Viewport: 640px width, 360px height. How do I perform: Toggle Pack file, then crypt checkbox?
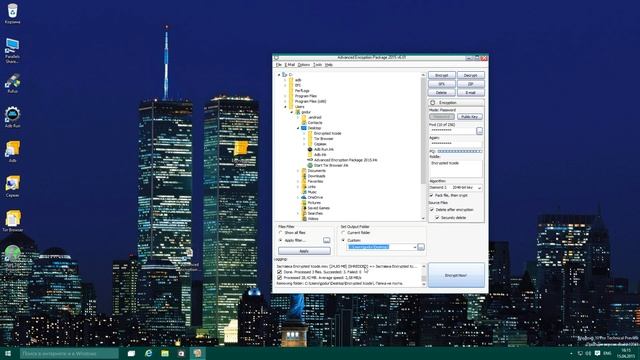pyautogui.click(x=431, y=196)
